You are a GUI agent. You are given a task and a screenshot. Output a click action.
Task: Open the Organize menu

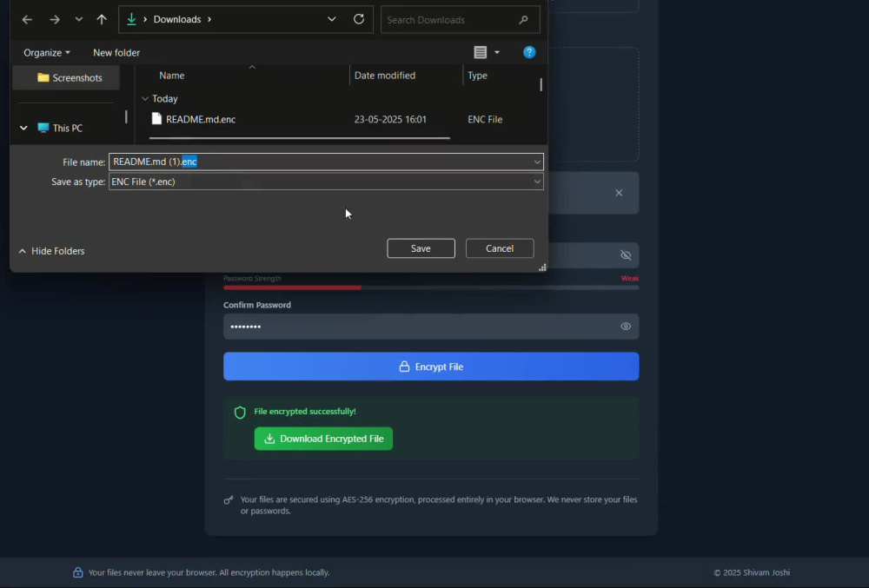tap(47, 53)
